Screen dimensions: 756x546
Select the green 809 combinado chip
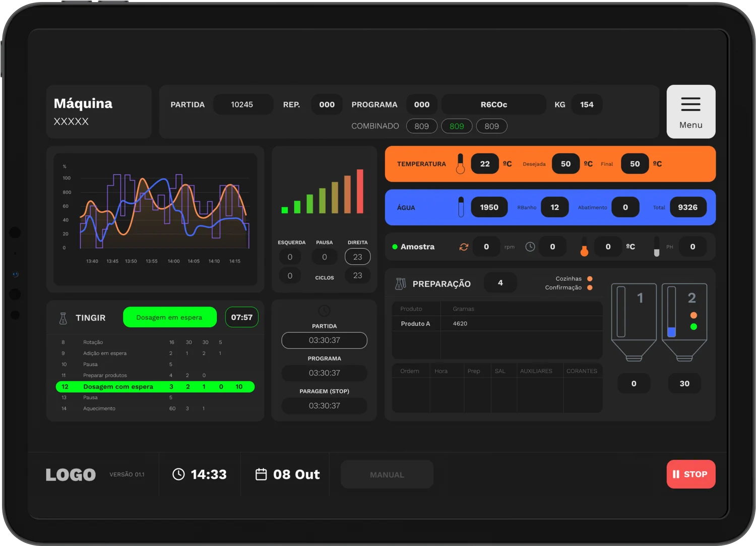pyautogui.click(x=457, y=126)
